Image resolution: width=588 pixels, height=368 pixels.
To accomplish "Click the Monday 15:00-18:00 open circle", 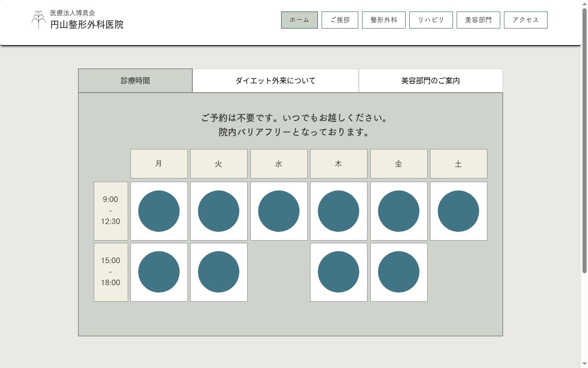I will [159, 272].
